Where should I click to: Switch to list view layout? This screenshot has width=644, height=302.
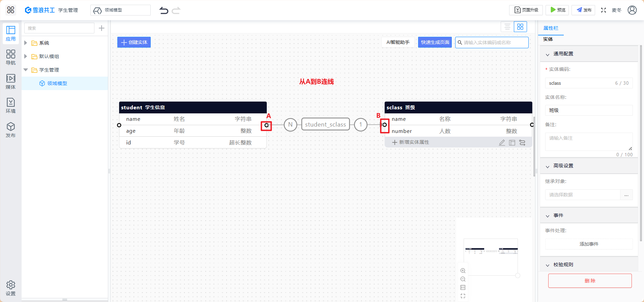[507, 27]
